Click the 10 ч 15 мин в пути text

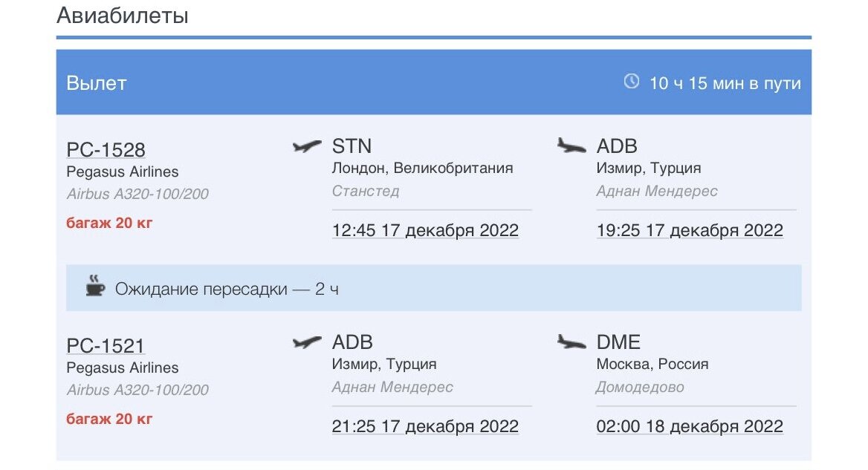tap(725, 83)
